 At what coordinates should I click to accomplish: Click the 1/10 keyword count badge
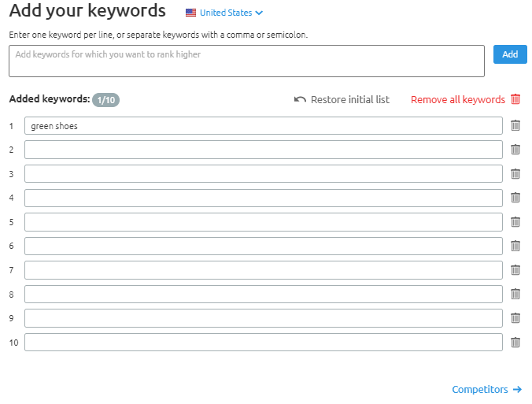click(106, 100)
